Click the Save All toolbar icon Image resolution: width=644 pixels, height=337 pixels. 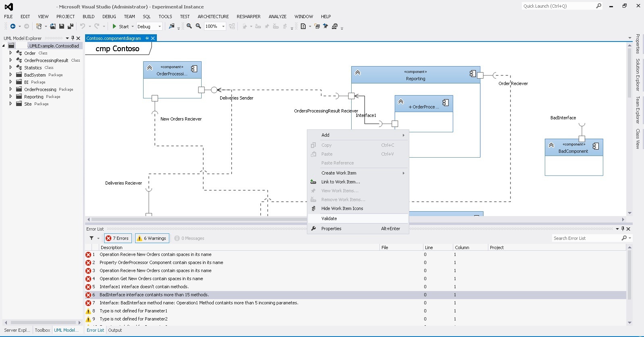point(70,26)
